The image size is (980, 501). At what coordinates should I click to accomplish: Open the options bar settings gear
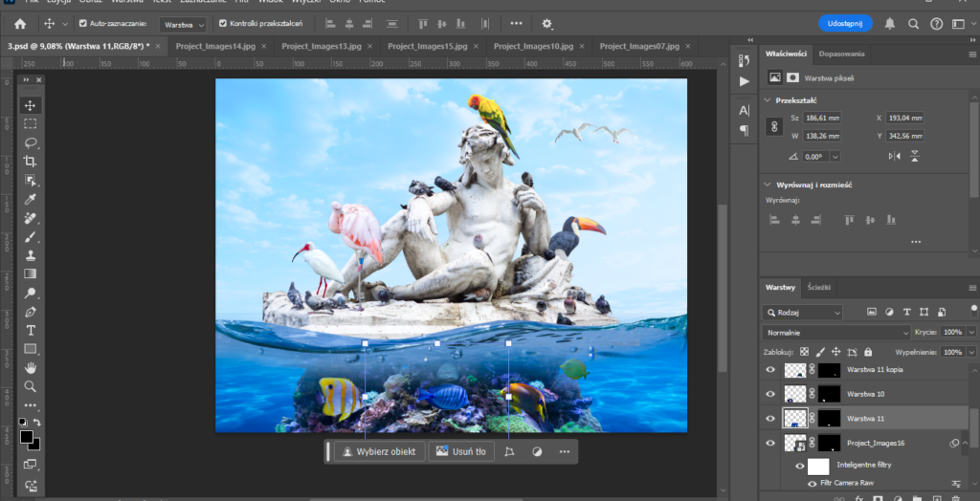546,24
